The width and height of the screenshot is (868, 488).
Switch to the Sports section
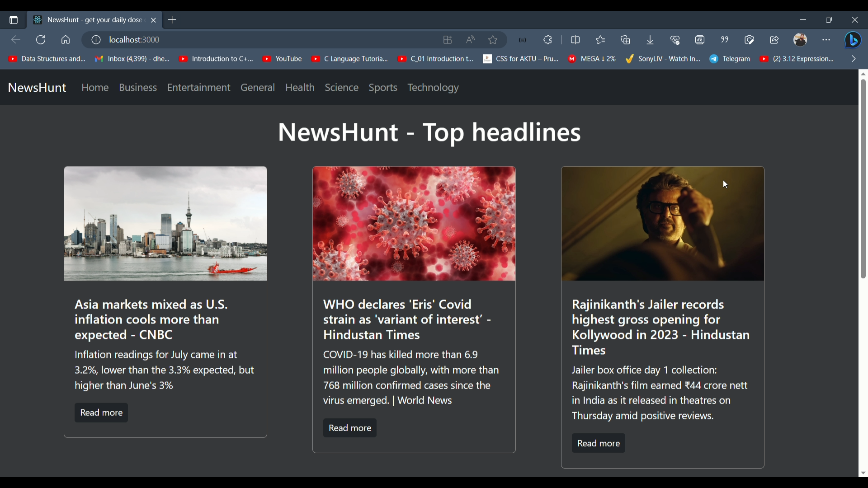(x=383, y=87)
